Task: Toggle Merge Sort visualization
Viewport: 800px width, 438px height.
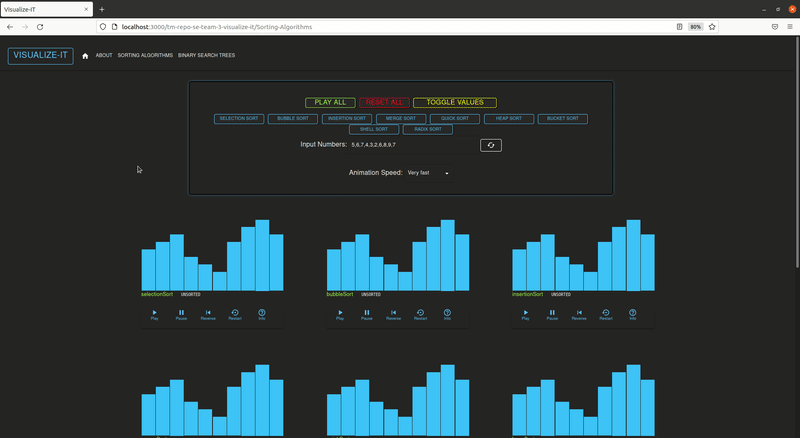Action: pos(401,119)
